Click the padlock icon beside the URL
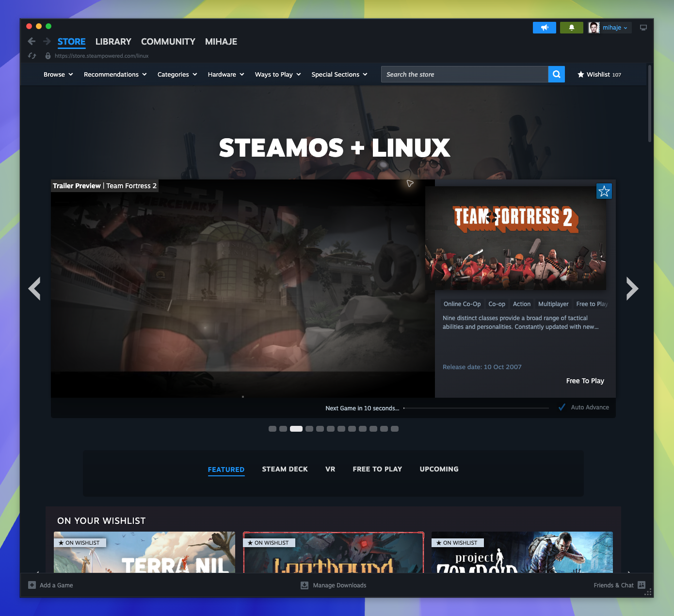The height and width of the screenshot is (616, 674). (x=48, y=56)
